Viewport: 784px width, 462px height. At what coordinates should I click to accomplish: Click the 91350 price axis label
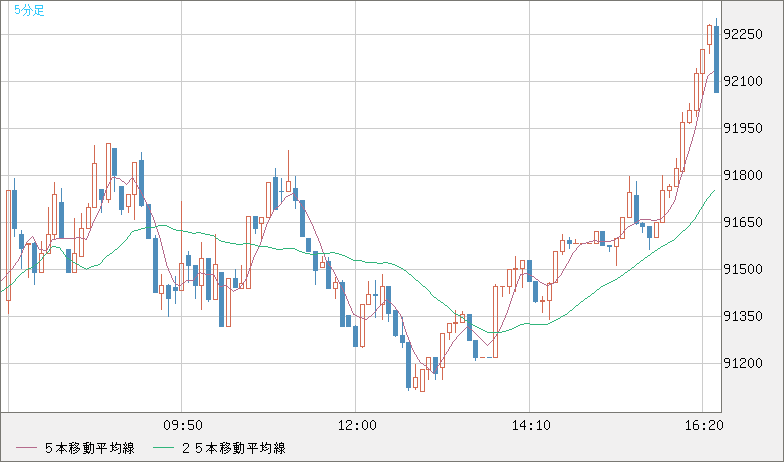[x=744, y=316]
